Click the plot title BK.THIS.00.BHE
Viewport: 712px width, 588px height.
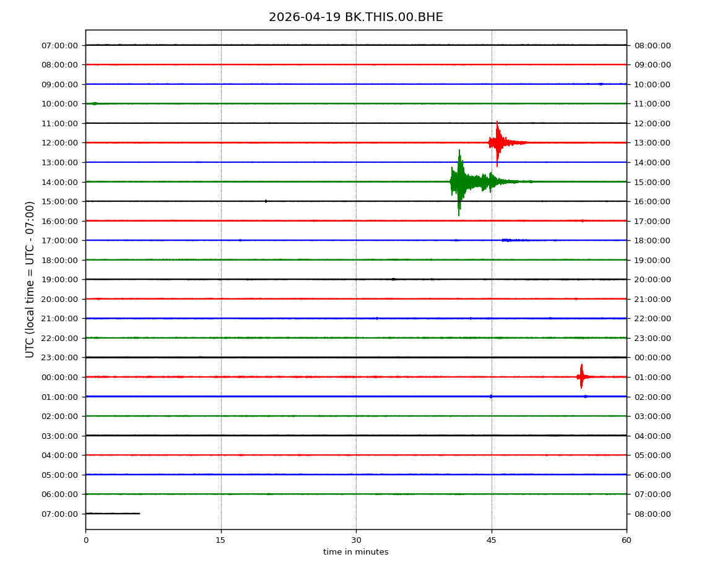[x=355, y=17]
